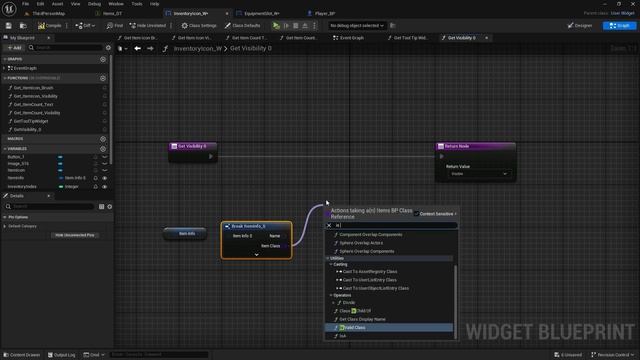Switch to Graph mode

tap(620, 26)
